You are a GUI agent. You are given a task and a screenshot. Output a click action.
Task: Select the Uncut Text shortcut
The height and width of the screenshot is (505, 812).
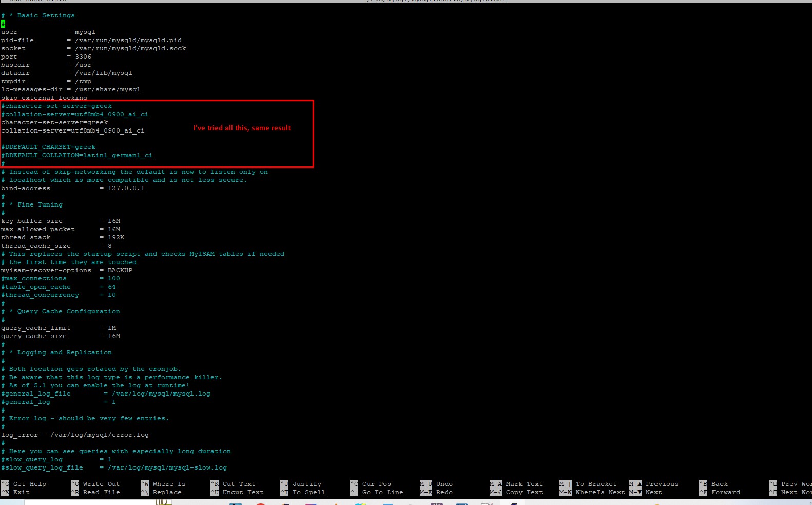point(242,492)
